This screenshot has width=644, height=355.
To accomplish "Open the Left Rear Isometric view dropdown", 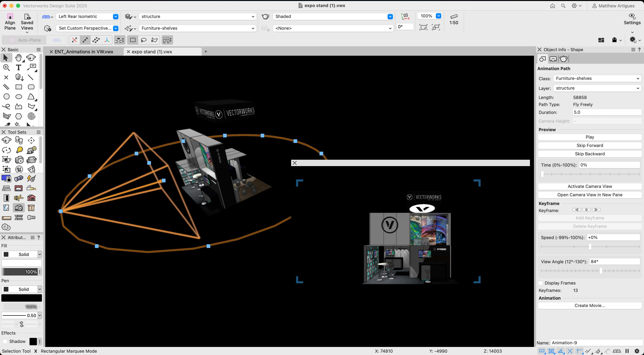I will point(116,16).
